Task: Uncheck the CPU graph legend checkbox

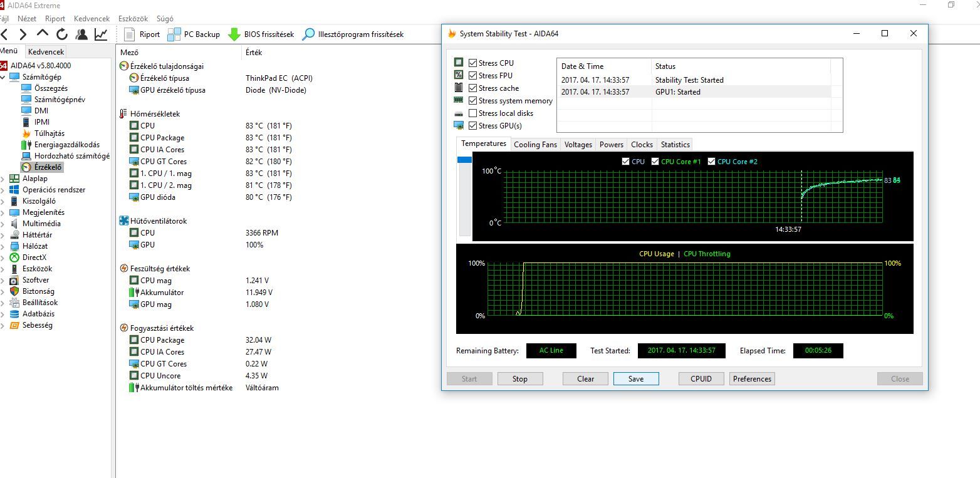Action: click(x=625, y=162)
